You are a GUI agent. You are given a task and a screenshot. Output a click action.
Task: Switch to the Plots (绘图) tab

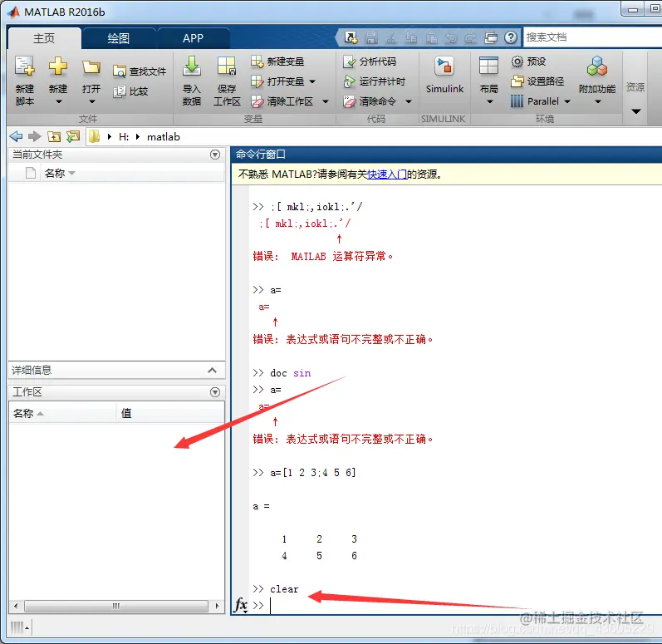(x=118, y=38)
